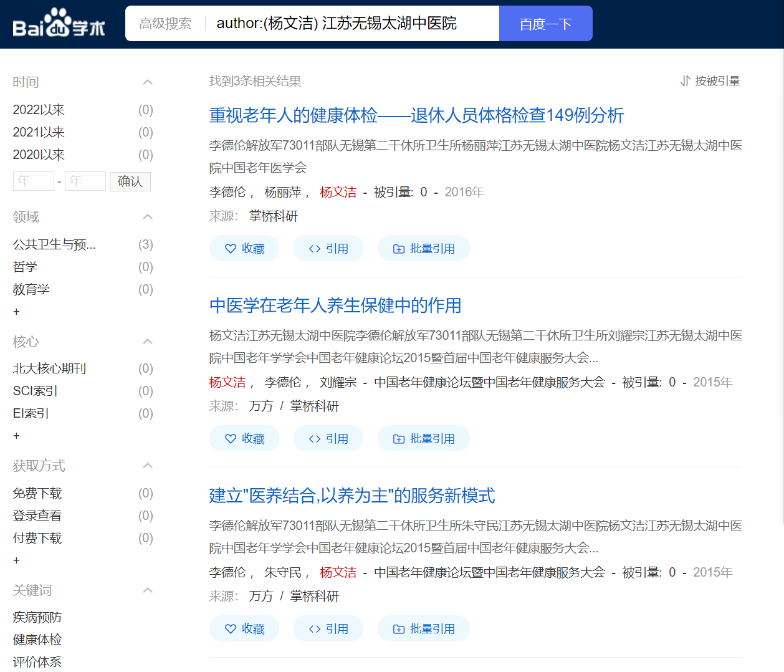Collapse the 时间 filter section
The image size is (784, 672).
click(x=148, y=82)
